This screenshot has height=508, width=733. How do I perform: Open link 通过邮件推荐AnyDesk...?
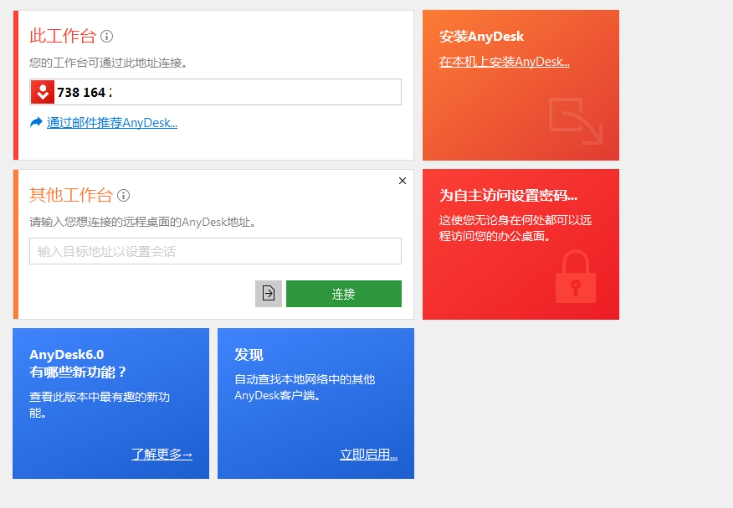(112, 123)
